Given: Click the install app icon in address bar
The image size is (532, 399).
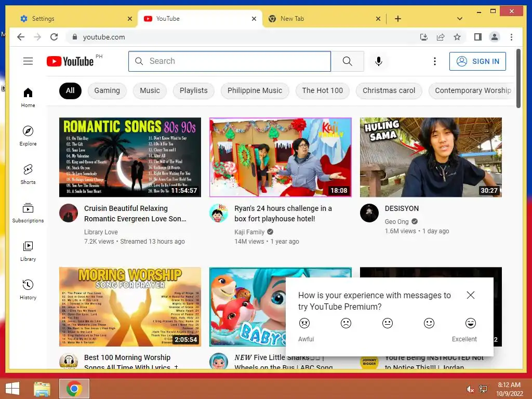Looking at the screenshot, I should (424, 37).
